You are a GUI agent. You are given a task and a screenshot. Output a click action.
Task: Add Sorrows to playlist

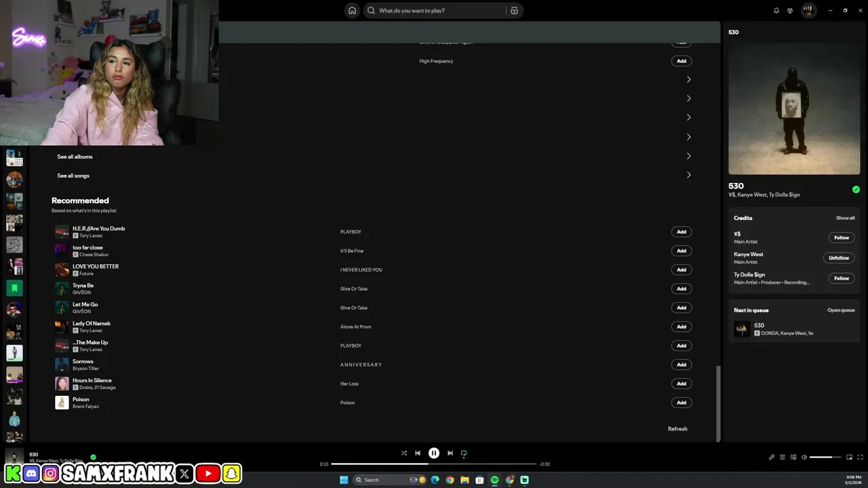click(x=682, y=365)
